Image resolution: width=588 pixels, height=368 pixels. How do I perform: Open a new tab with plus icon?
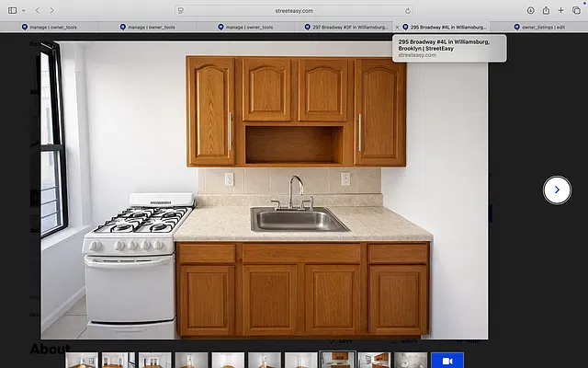click(560, 10)
